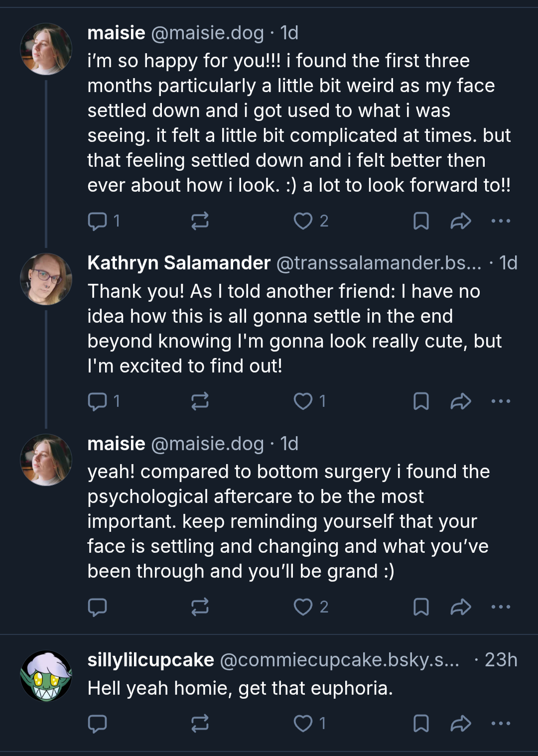
Task: Bookmark maisie's first post
Action: (421, 221)
